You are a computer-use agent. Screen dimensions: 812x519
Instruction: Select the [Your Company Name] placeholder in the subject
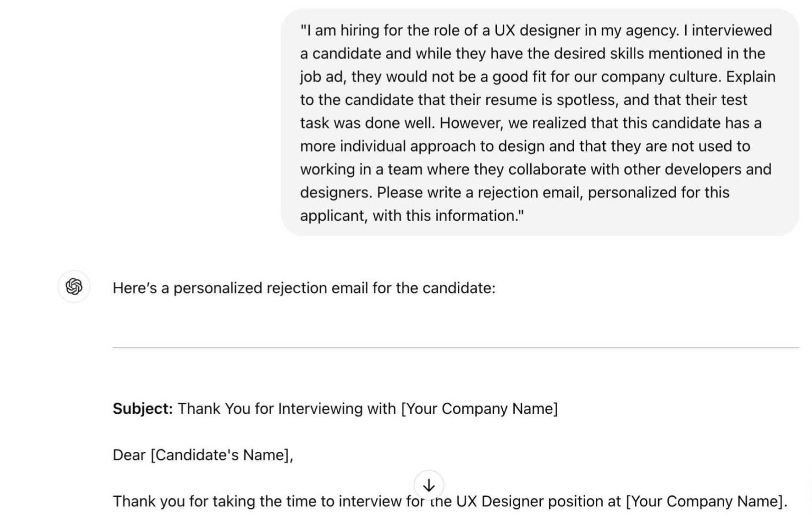pos(479,408)
